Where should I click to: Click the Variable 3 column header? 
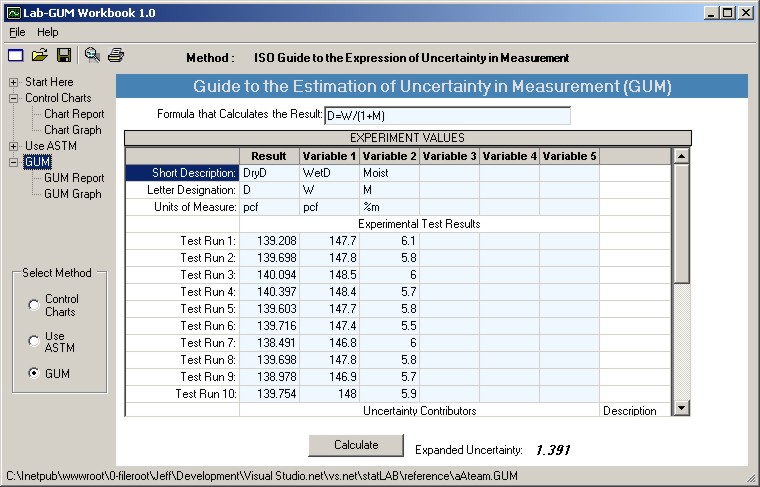click(450, 156)
